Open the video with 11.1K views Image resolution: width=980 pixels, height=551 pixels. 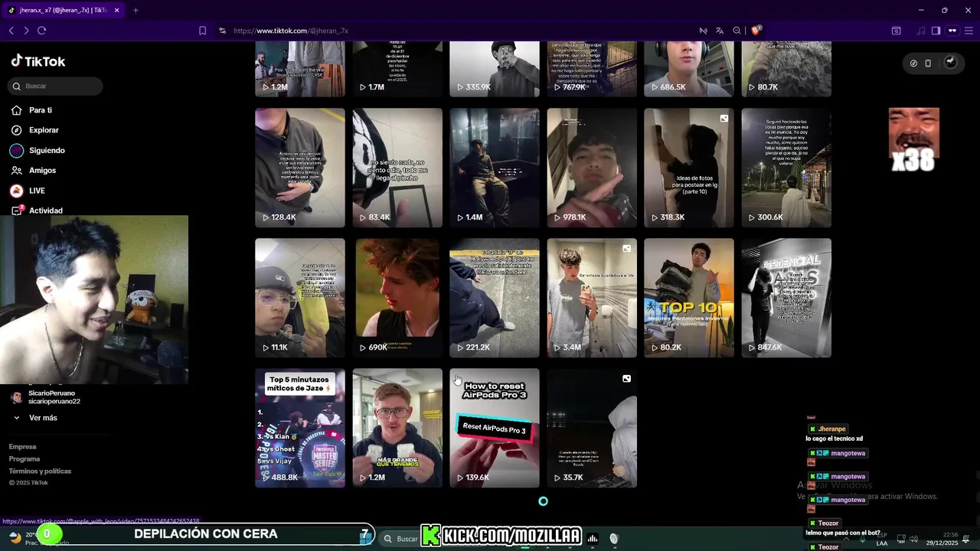coord(300,298)
